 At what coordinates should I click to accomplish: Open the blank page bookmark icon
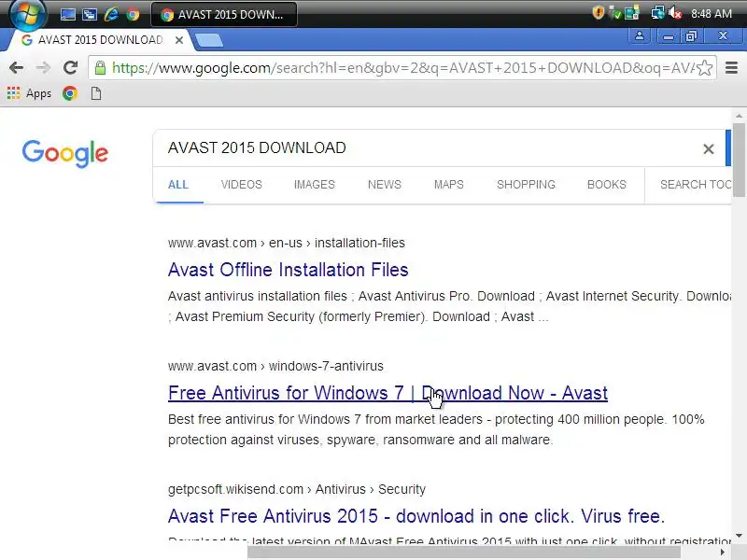96,93
